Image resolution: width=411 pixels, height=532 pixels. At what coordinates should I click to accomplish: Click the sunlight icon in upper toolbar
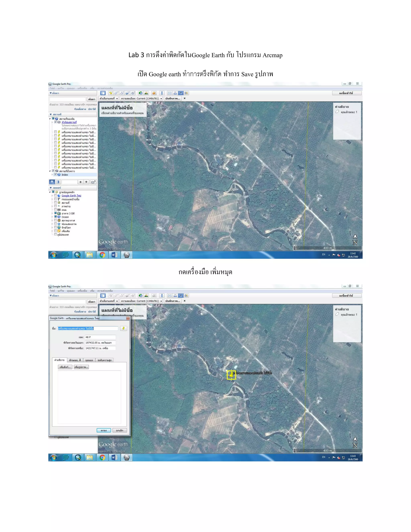pyautogui.click(x=146, y=93)
